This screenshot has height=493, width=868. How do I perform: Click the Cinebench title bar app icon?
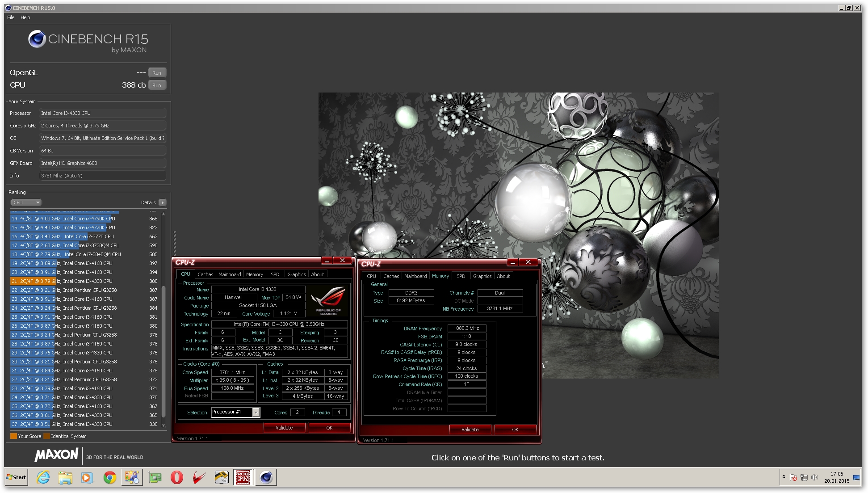tap(8, 8)
